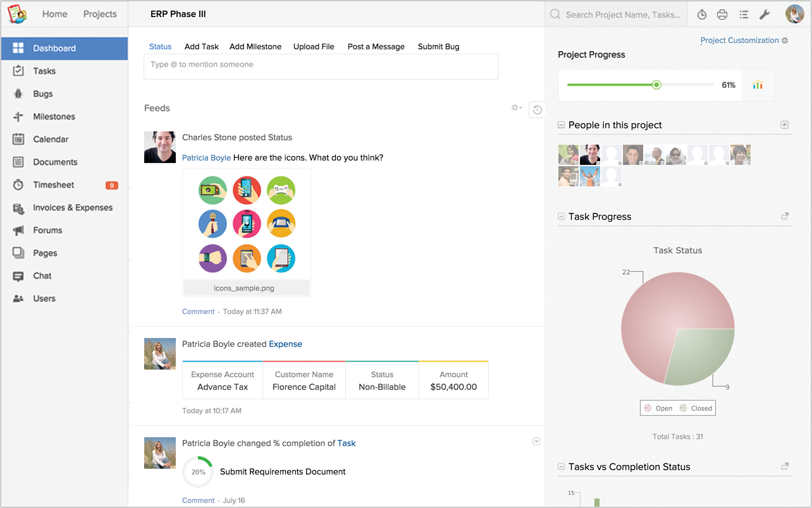812x508 pixels.
Task: Open the feeds filter gear dropdown
Action: click(x=515, y=107)
